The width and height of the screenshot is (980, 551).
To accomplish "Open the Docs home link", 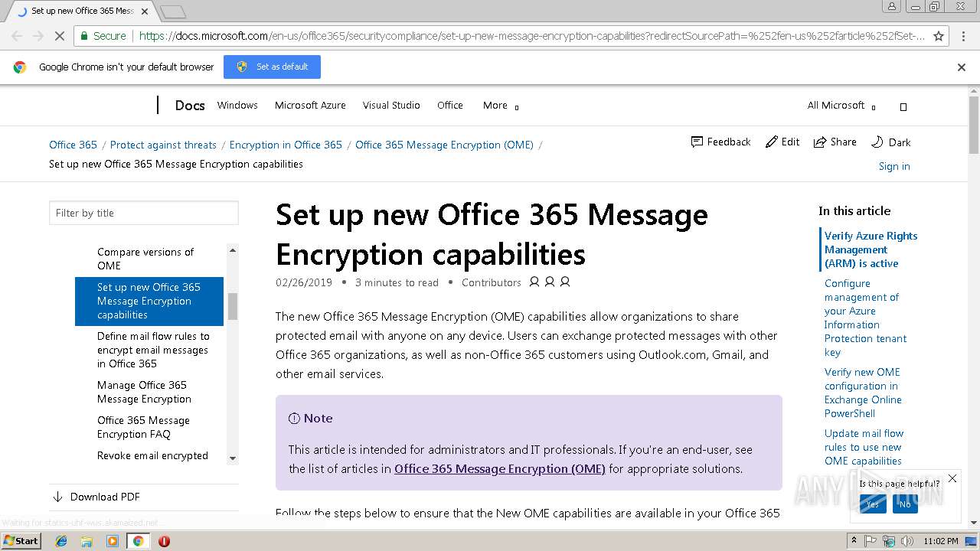I will coord(190,106).
